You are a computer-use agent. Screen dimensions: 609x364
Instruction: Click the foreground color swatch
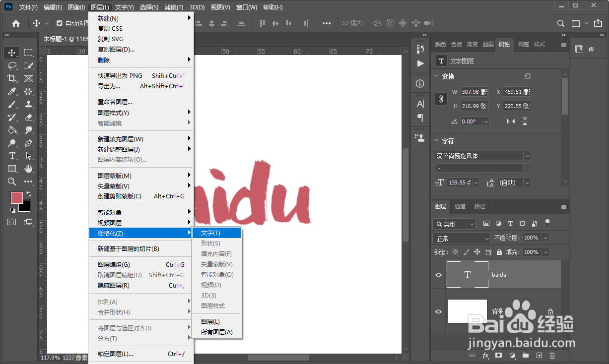(17, 197)
